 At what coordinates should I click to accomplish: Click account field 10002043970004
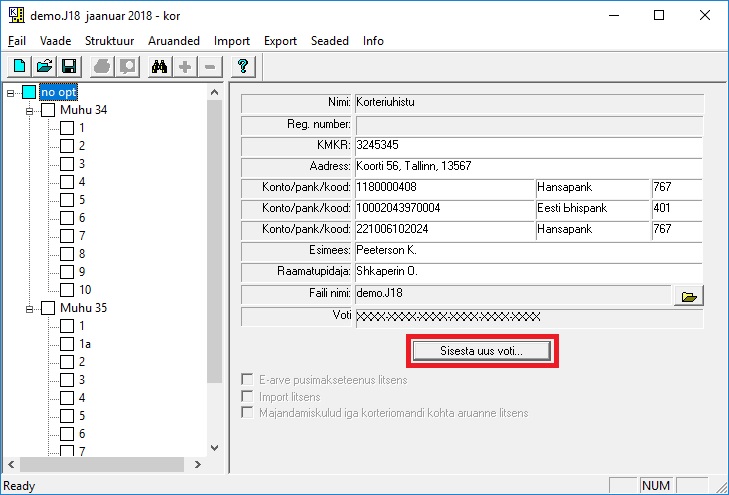click(445, 209)
